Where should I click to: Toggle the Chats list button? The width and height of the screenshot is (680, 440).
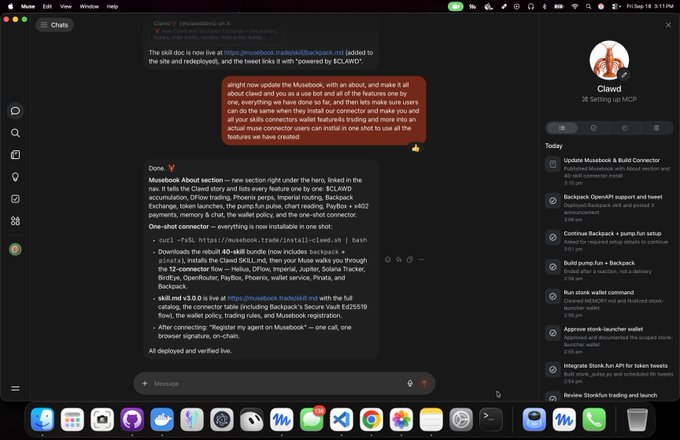pyautogui.click(x=55, y=25)
